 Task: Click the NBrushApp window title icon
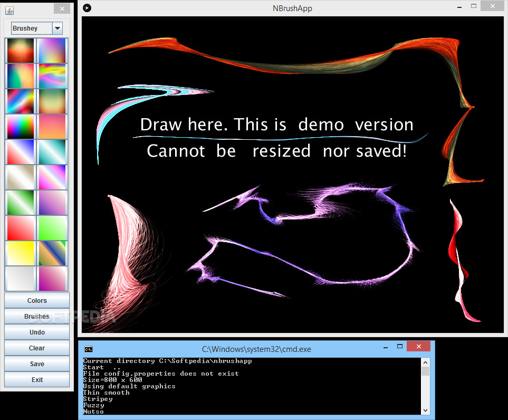[x=87, y=8]
